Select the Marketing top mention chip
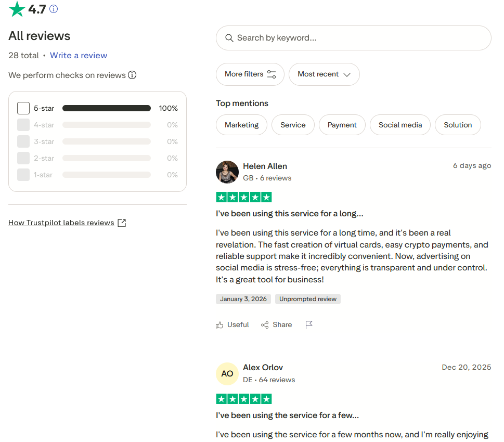 241,125
